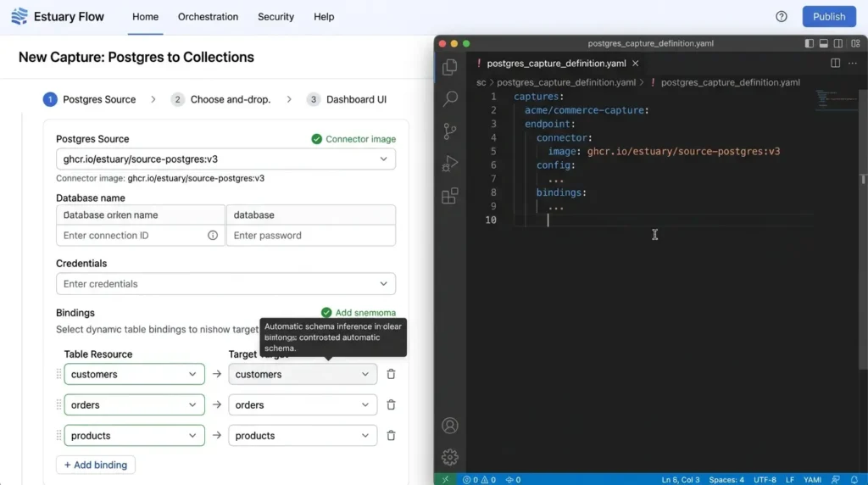The height and width of the screenshot is (485, 868).
Task: Go to the Home nav tab
Action: pos(145,17)
